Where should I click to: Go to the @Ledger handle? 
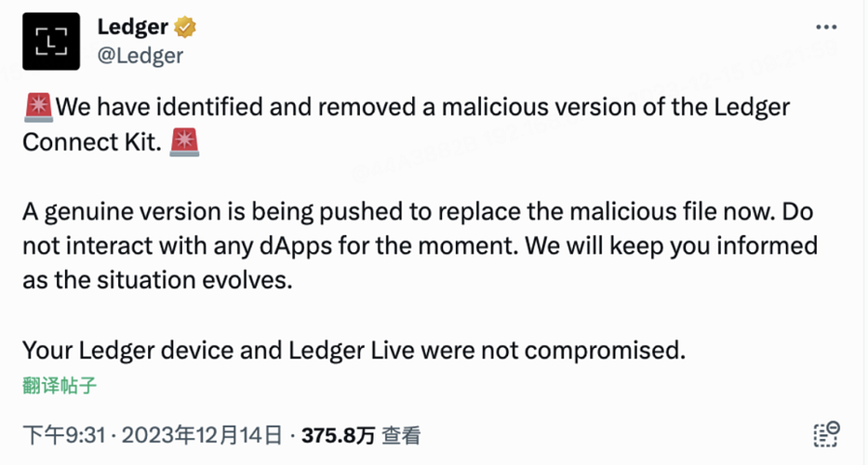(x=140, y=55)
